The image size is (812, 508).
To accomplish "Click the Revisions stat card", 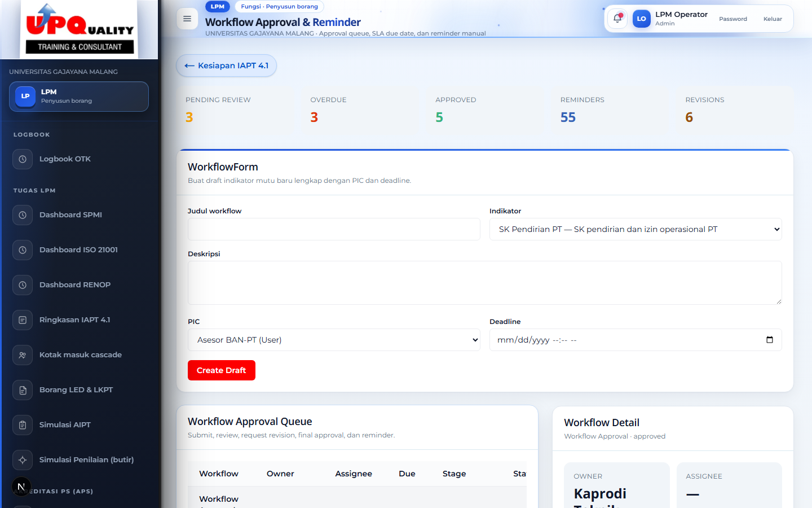I will coord(735,111).
